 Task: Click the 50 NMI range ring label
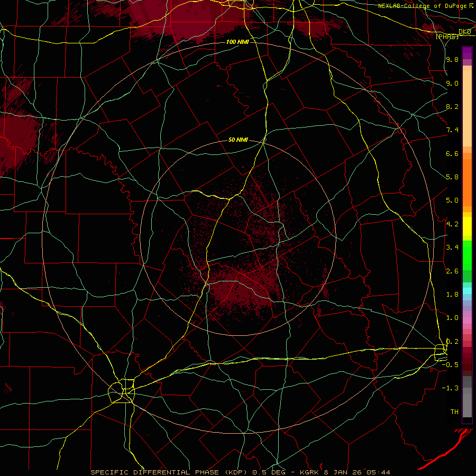[x=239, y=140]
